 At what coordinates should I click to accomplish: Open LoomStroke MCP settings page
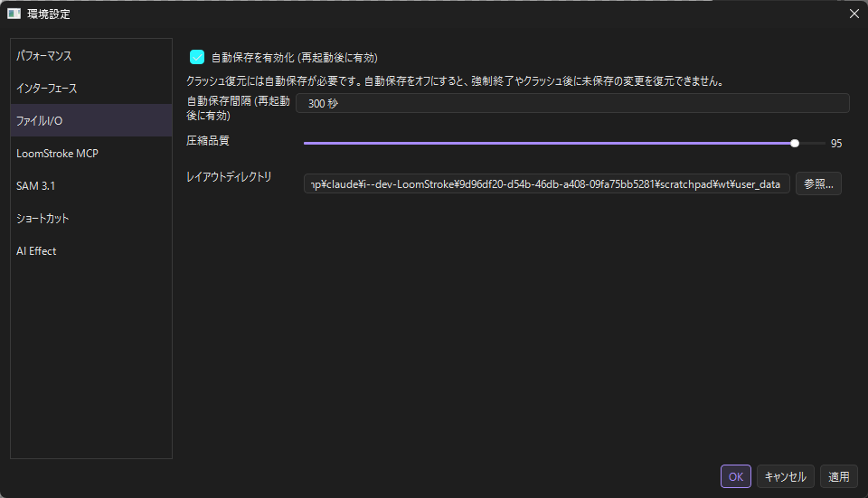coord(91,154)
